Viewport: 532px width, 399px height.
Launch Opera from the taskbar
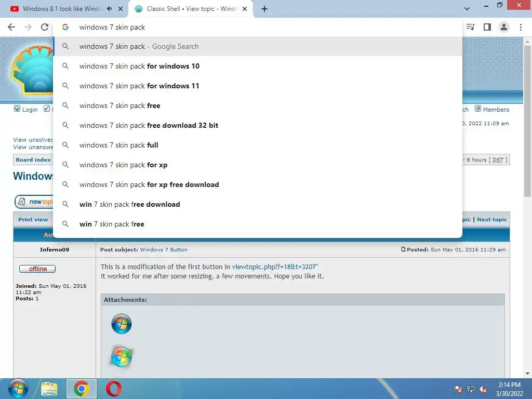(114, 389)
